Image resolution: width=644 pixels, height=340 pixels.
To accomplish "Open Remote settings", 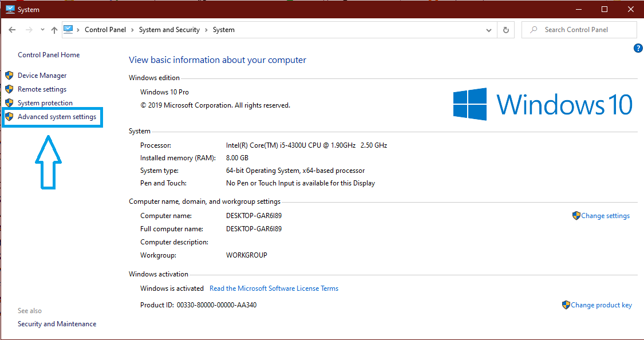I will (x=42, y=89).
